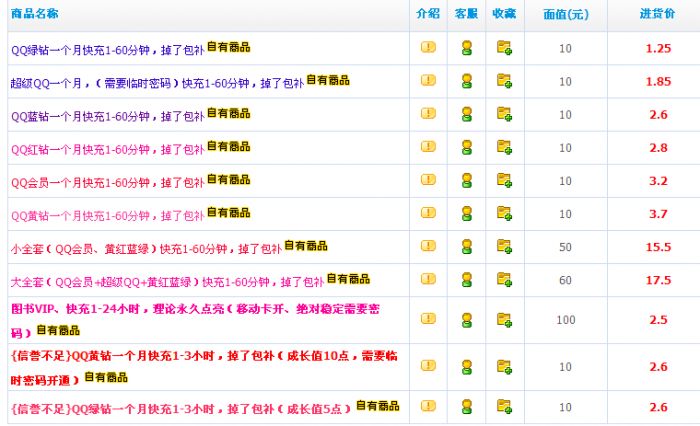The image size is (700, 426).
Task: Contact customer service for 大全套 row
Action: pos(467,279)
